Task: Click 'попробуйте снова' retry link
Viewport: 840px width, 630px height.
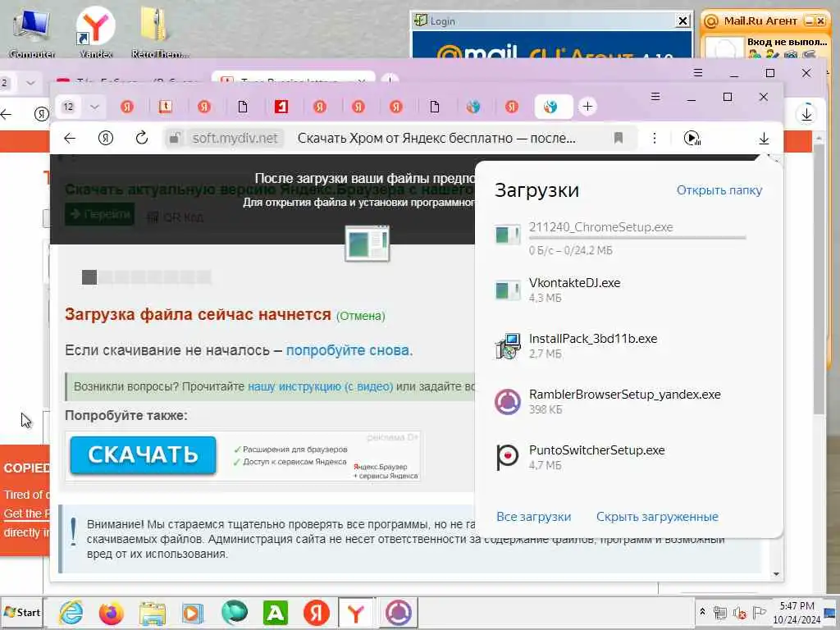Action: click(x=348, y=350)
